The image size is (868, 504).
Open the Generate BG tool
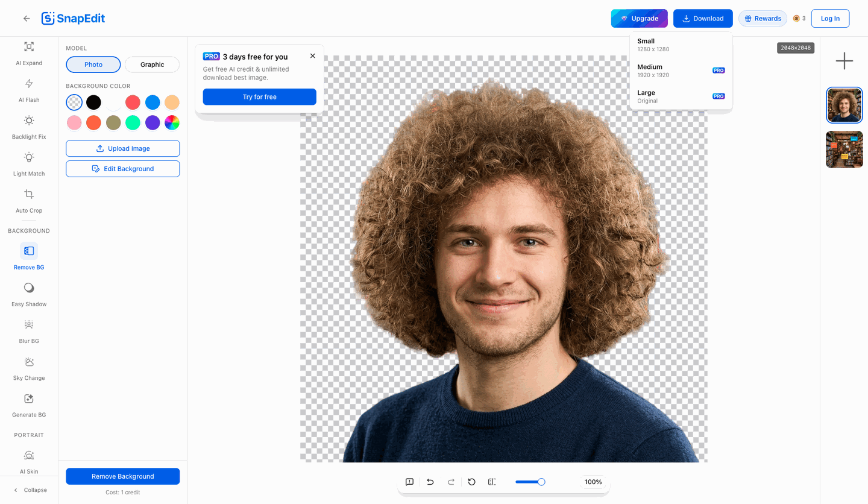point(29,405)
